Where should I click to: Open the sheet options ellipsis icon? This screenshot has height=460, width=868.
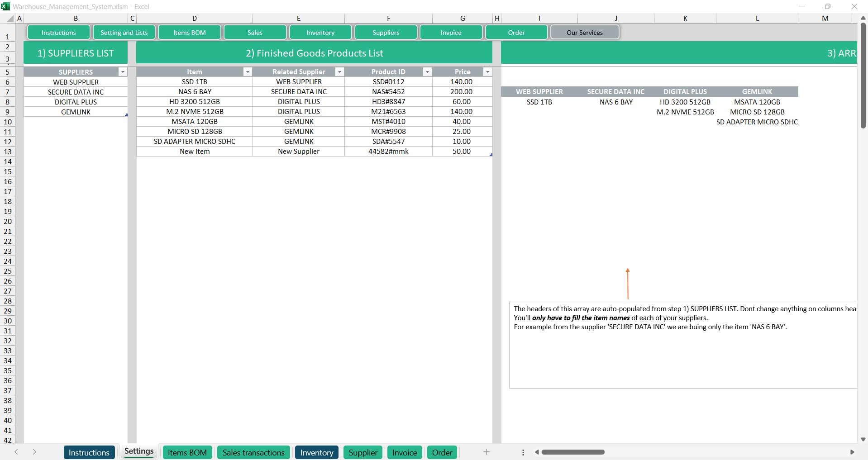coord(523,452)
